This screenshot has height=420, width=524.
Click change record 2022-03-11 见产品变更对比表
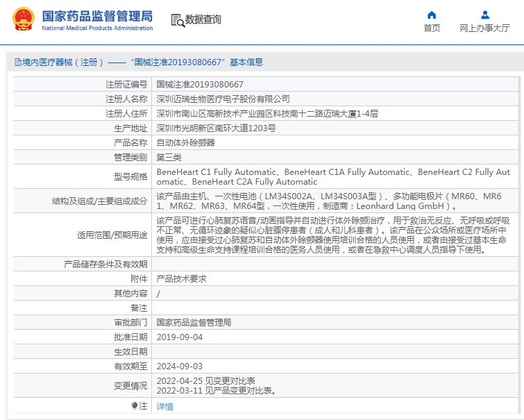tap(217, 391)
